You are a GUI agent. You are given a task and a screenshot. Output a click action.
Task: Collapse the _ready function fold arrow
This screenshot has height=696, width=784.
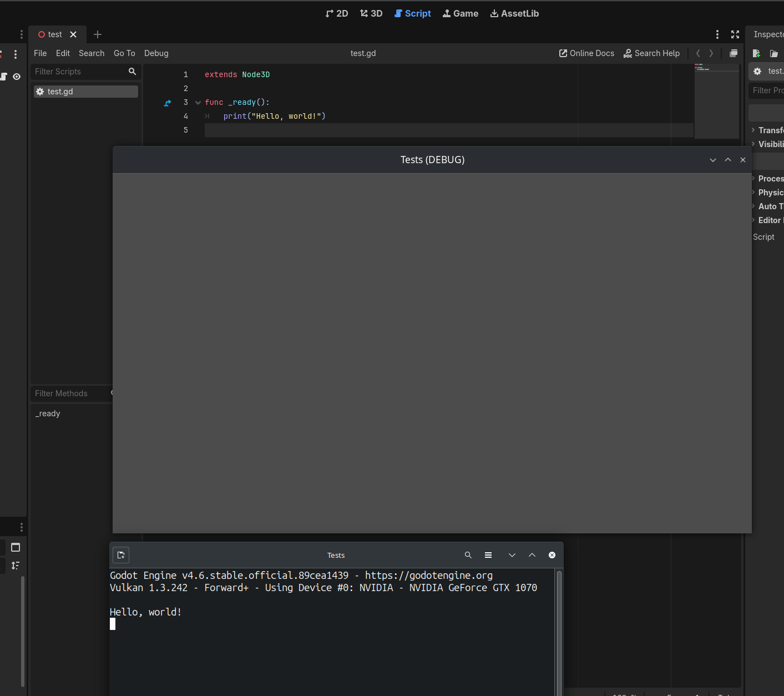pyautogui.click(x=198, y=103)
